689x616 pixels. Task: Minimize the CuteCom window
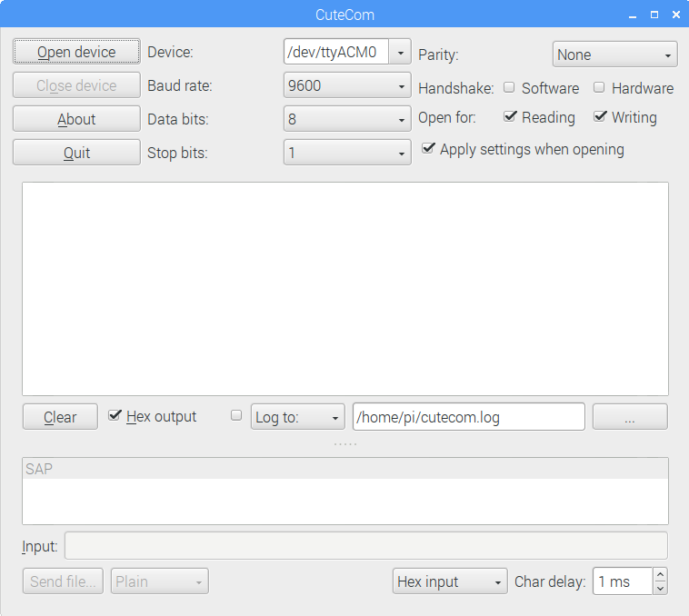(633, 15)
